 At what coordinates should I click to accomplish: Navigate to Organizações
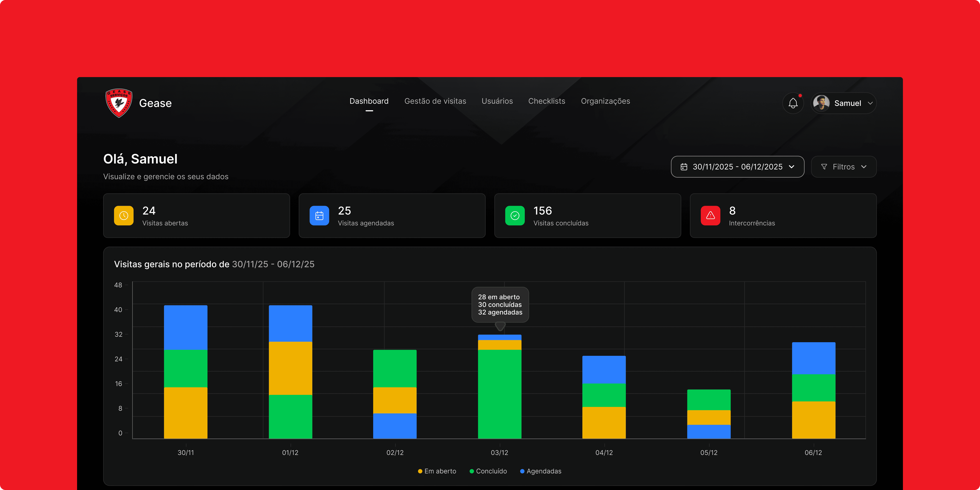[x=605, y=101]
